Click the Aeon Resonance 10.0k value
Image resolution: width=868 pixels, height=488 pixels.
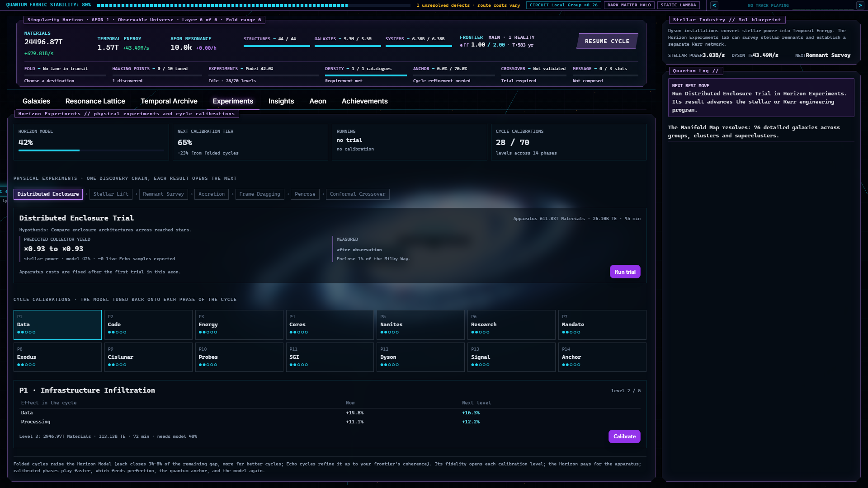(x=181, y=47)
